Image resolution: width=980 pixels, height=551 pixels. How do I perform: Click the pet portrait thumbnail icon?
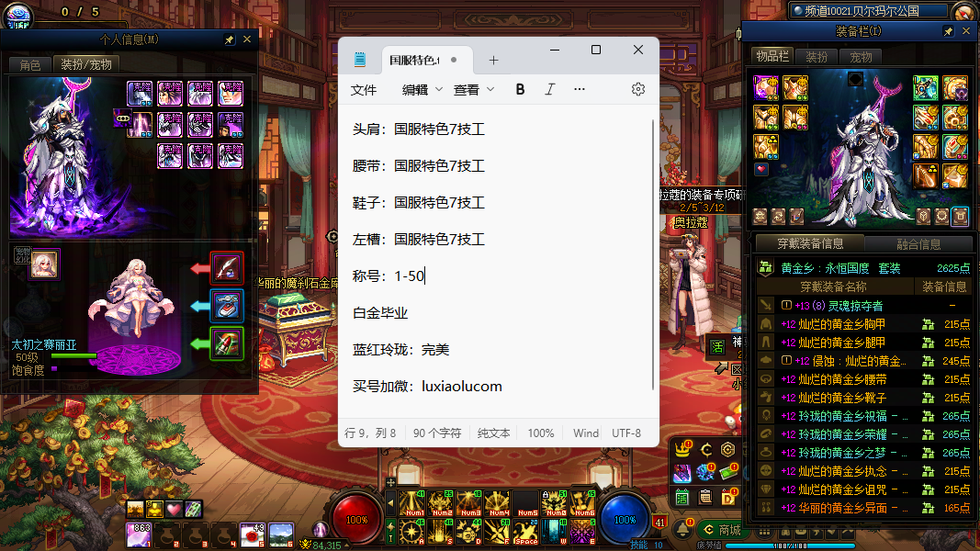(x=43, y=263)
